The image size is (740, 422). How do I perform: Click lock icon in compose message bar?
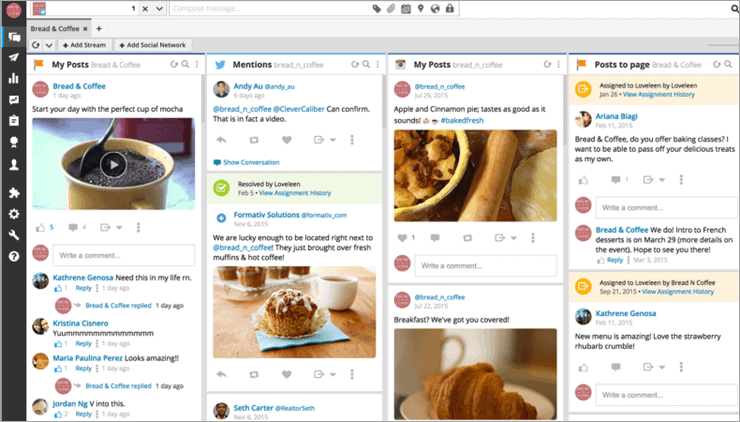click(x=451, y=9)
